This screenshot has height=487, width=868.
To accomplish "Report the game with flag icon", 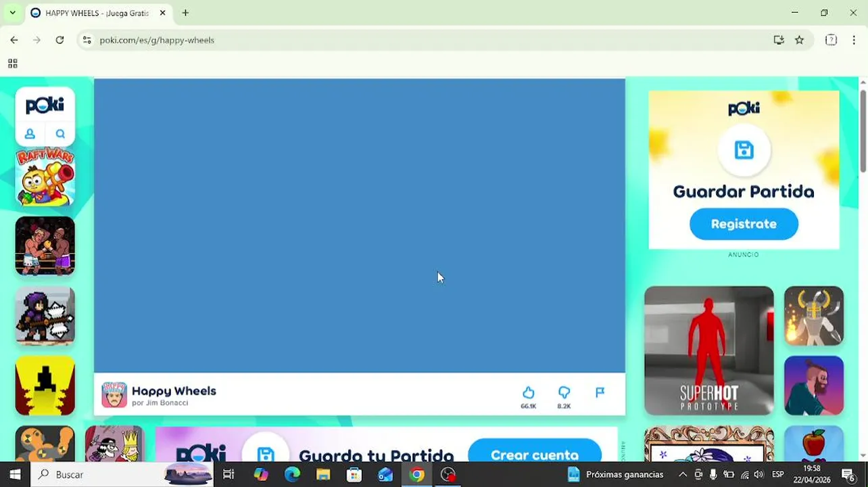I will click(x=600, y=392).
